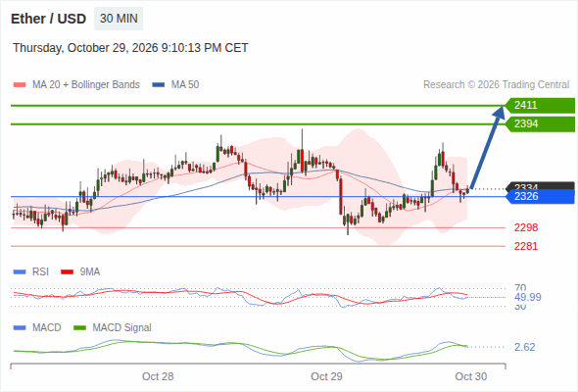The width and height of the screenshot is (578, 392).
Task: Click the date line 'Thursday, October 29, 2026 9:10:13 PM CET'
Action: coord(130,48)
